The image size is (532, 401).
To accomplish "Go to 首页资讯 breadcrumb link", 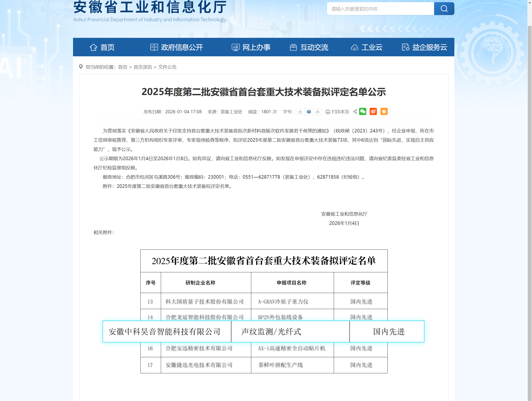I will pos(143,67).
